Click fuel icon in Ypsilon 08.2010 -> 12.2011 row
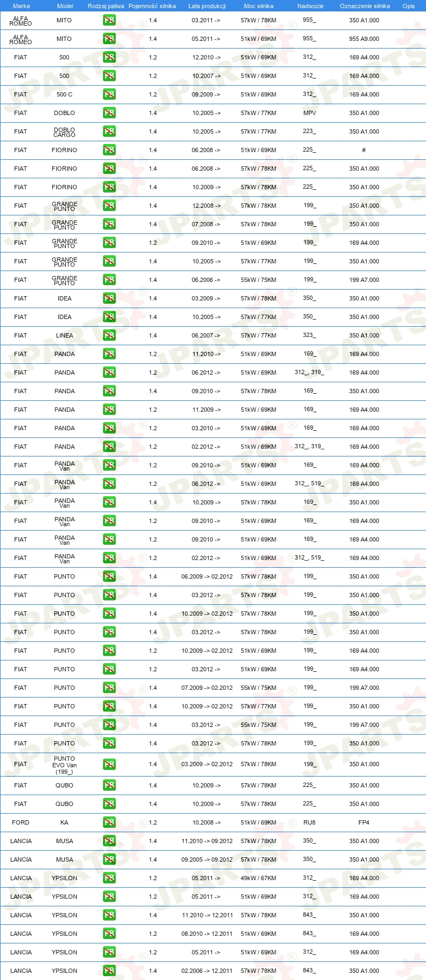The image size is (426, 980). (x=109, y=934)
